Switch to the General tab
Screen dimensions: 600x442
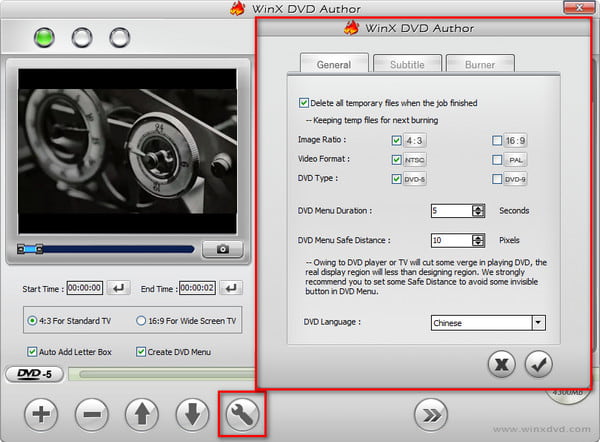[x=334, y=64]
